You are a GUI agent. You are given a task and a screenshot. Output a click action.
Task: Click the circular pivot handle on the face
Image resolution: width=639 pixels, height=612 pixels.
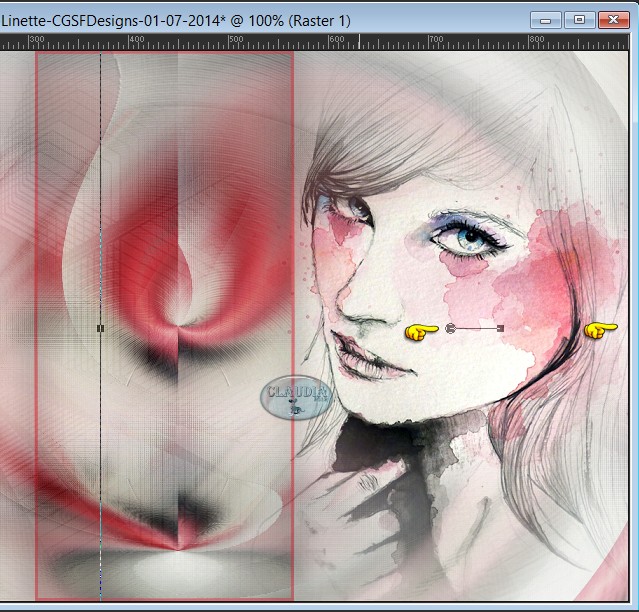tap(450, 328)
